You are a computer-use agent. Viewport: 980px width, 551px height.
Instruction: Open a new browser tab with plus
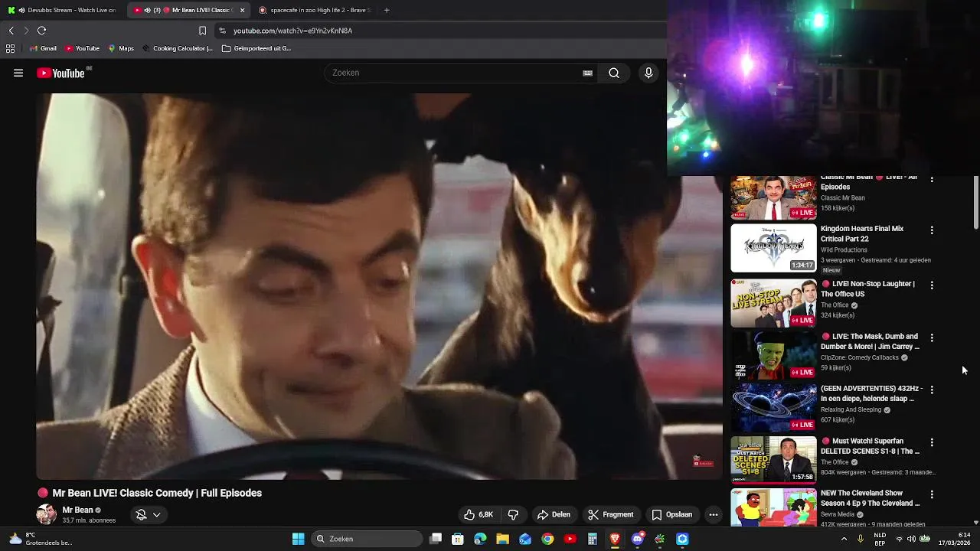(x=387, y=10)
